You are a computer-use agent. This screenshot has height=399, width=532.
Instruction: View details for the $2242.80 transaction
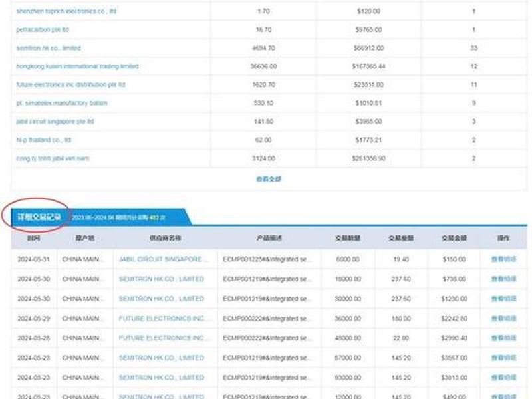[504, 319]
